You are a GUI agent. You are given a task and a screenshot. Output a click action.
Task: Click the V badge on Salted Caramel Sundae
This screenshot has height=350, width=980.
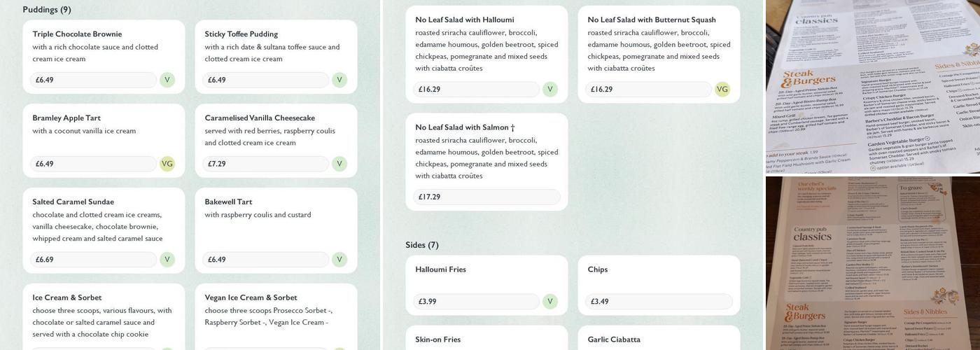(x=167, y=260)
